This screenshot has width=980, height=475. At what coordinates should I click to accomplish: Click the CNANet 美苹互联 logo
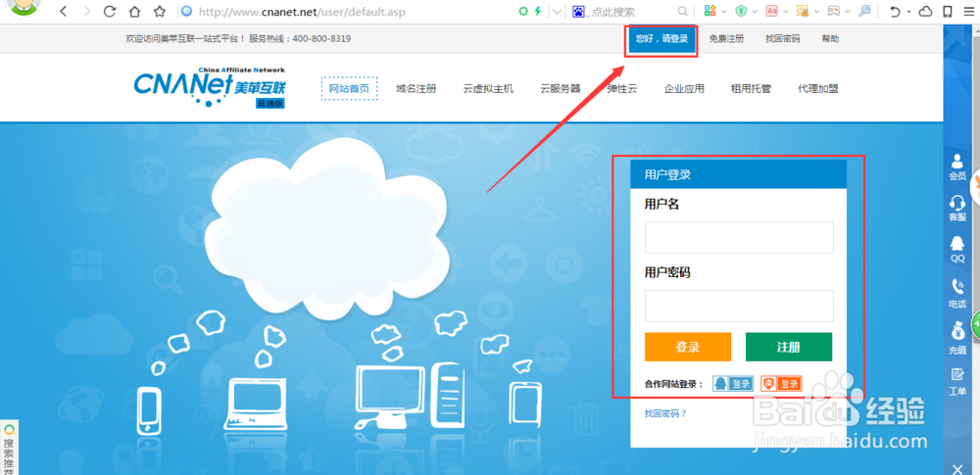[210, 87]
